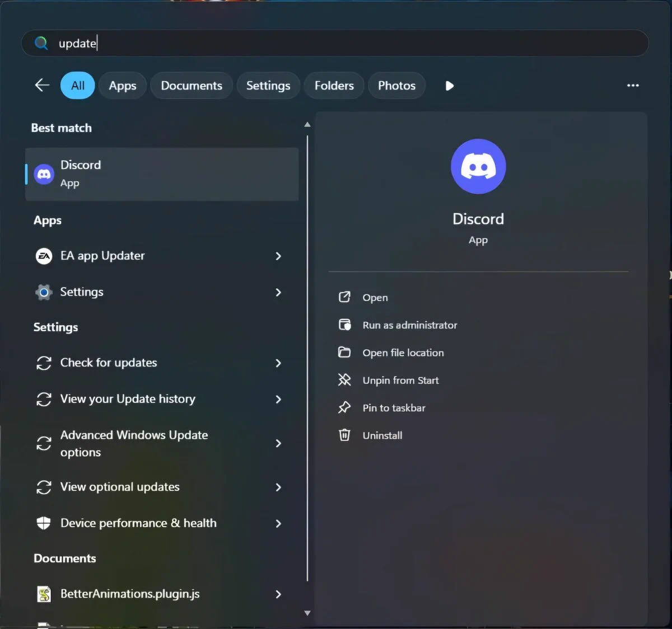This screenshot has height=629, width=672.
Task: Switch to the Settings filter tab
Action: pyautogui.click(x=268, y=86)
